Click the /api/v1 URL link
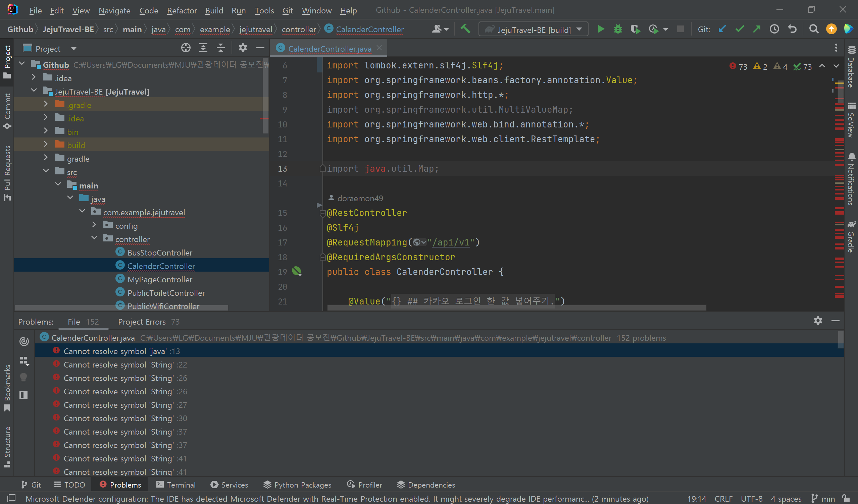The height and width of the screenshot is (504, 858). click(x=450, y=242)
